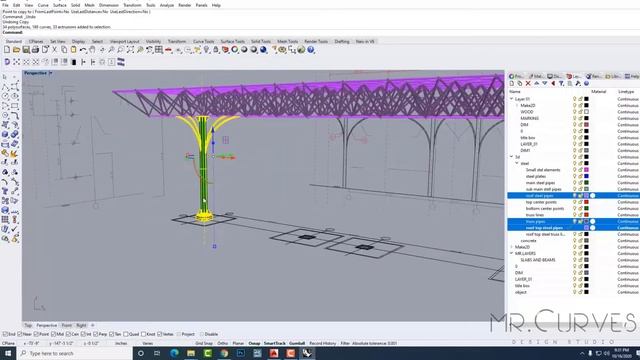
Task: Toggle visibility bulb of WOOD layer
Action: point(574,112)
